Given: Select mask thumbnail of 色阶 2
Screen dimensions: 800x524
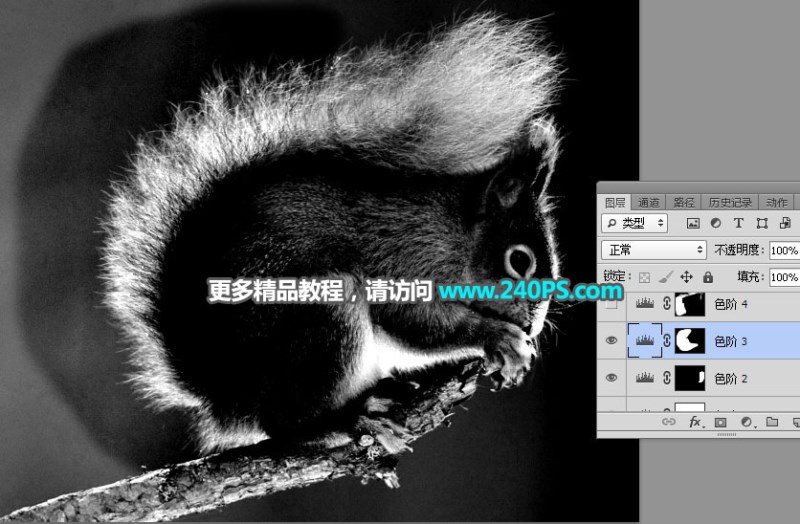Looking at the screenshot, I should (690, 378).
